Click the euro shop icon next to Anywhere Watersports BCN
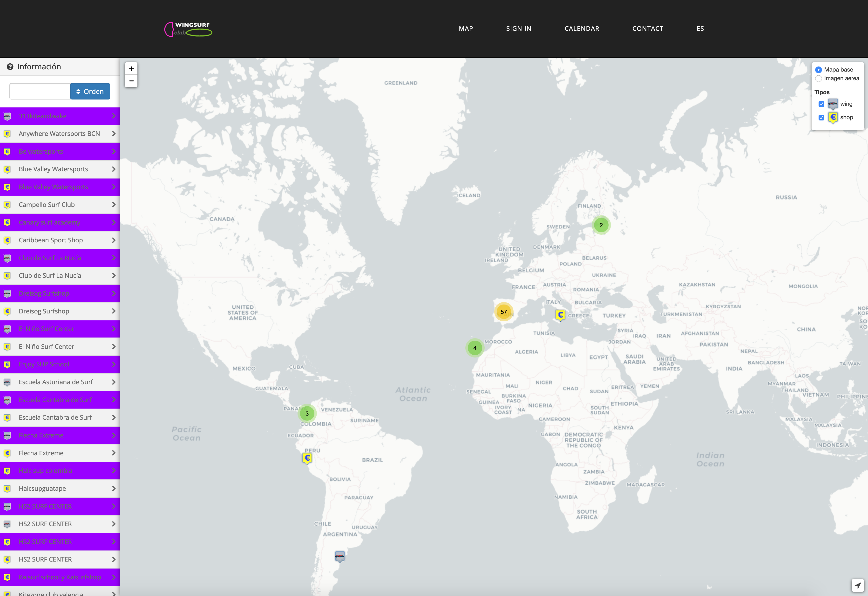 tap(8, 134)
